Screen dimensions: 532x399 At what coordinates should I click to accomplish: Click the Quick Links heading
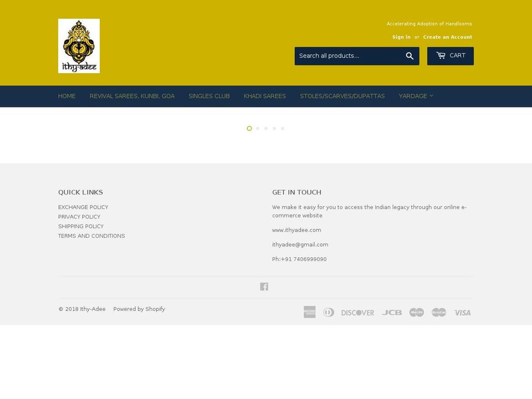pyautogui.click(x=80, y=192)
